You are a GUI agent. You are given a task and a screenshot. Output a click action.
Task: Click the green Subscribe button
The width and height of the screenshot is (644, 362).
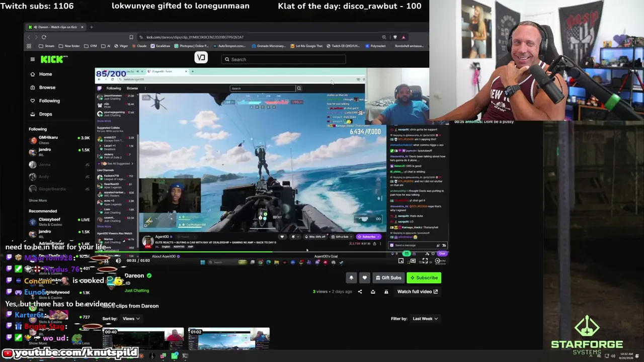tap(424, 278)
